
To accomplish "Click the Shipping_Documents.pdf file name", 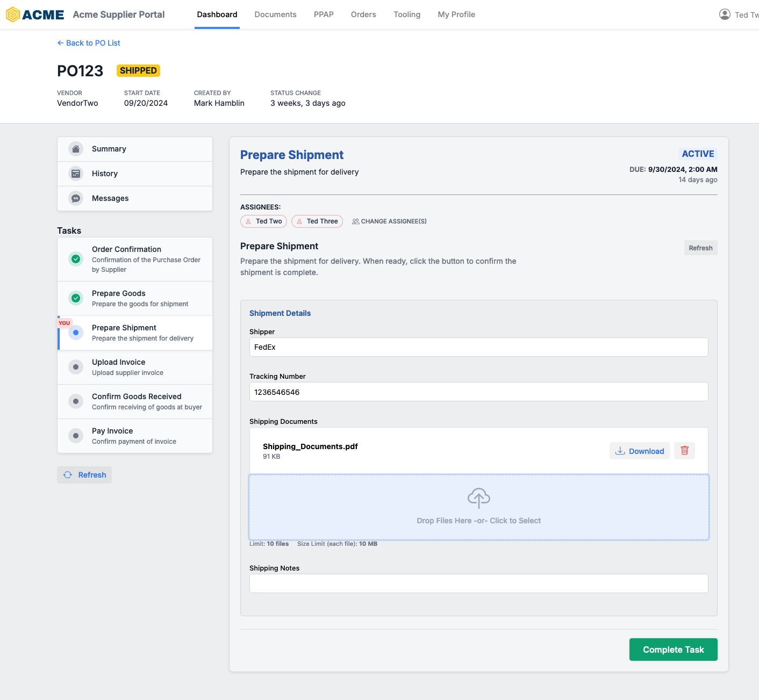I will coord(310,446).
